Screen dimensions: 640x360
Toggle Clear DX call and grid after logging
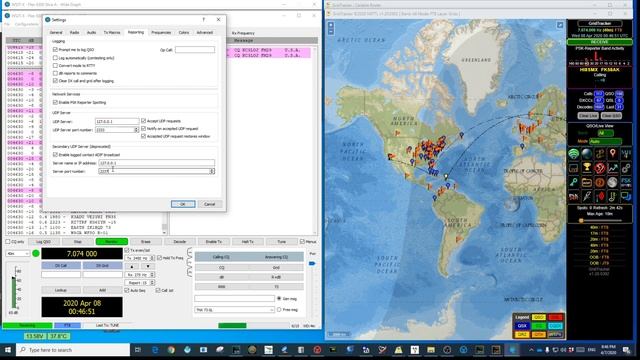(55, 81)
